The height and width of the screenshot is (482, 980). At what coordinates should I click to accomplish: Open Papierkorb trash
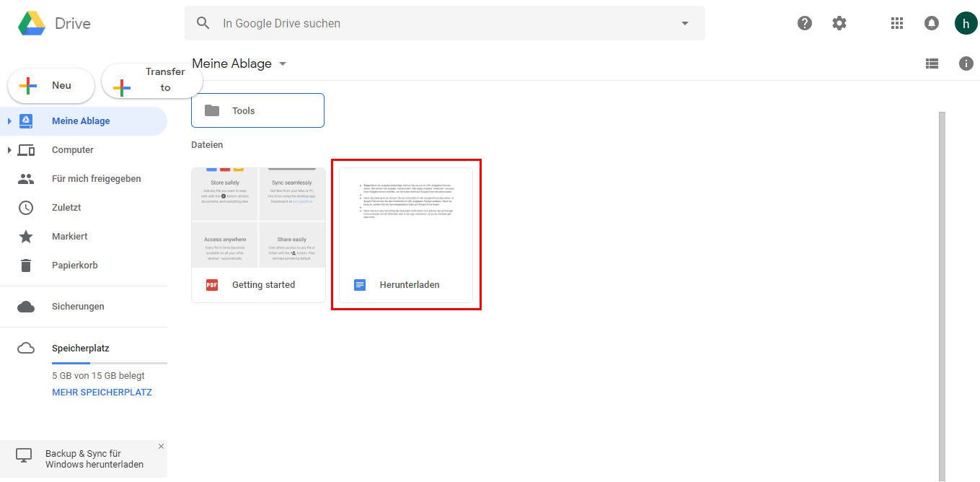(75, 266)
